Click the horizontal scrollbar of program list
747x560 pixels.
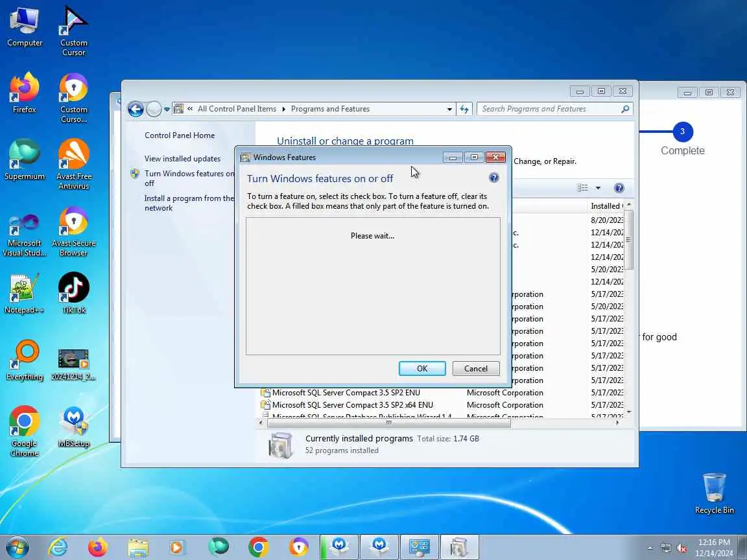tap(389, 423)
